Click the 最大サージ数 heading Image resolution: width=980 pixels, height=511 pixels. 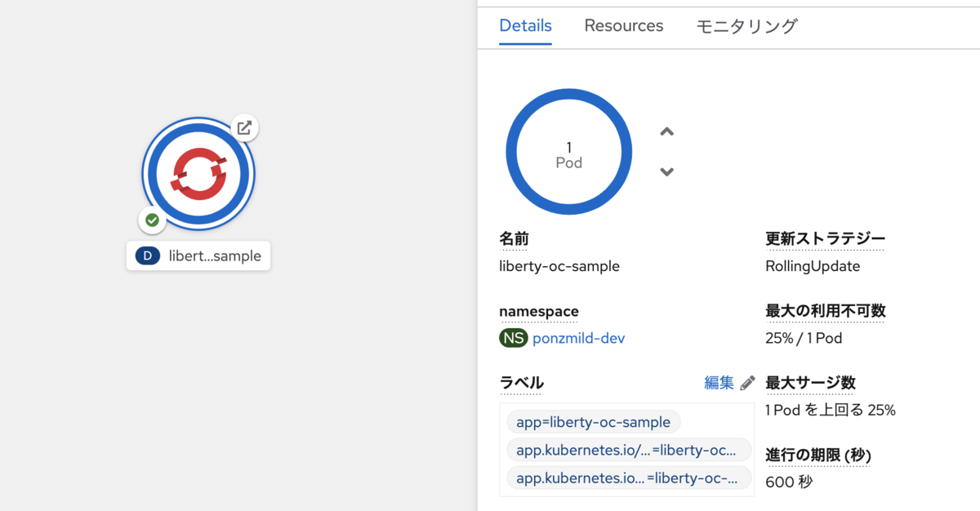(810, 383)
